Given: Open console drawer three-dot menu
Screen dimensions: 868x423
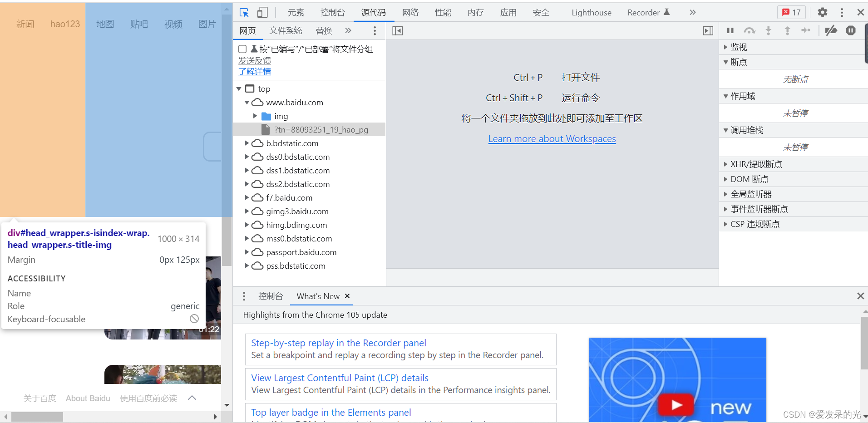Looking at the screenshot, I should [244, 296].
